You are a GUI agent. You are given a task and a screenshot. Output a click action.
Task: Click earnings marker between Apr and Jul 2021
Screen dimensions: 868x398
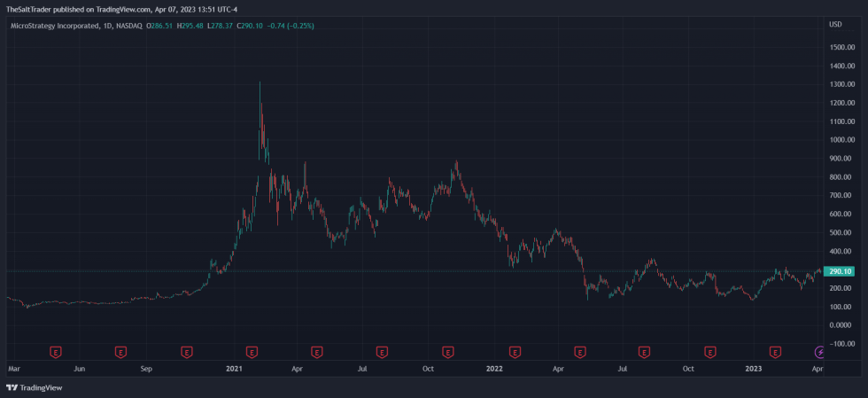(x=317, y=352)
